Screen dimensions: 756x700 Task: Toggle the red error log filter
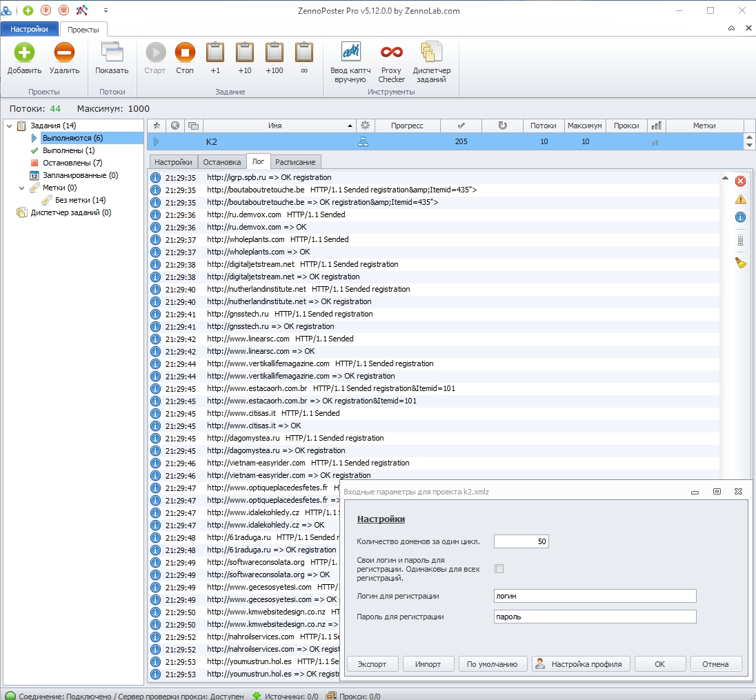(x=740, y=181)
